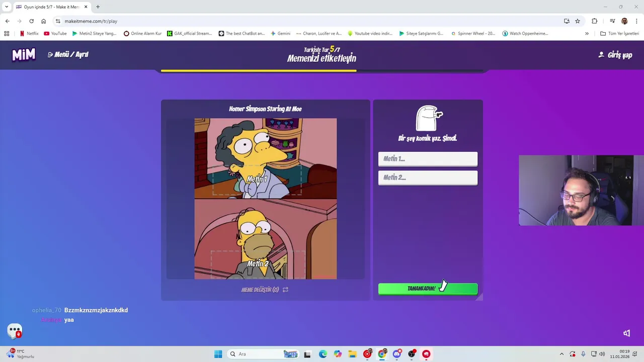Screen dimensions: 644x362
Task: Open a new browser tab
Action: pos(98,7)
